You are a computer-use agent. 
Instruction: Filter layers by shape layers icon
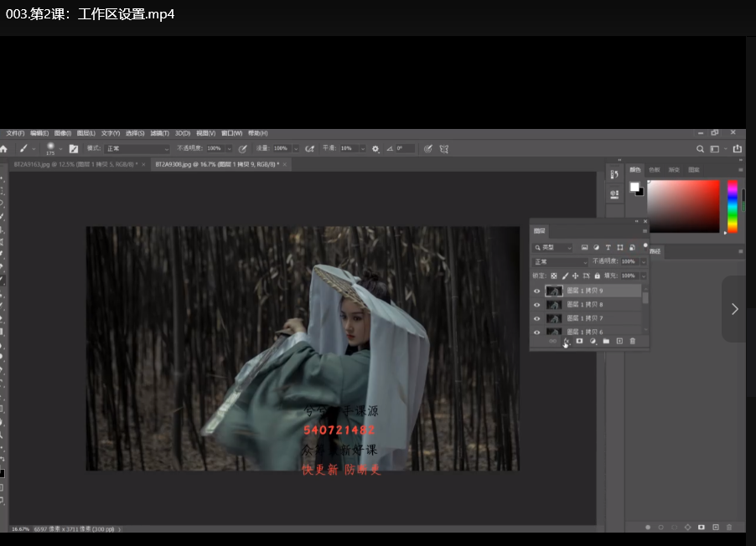tap(620, 248)
